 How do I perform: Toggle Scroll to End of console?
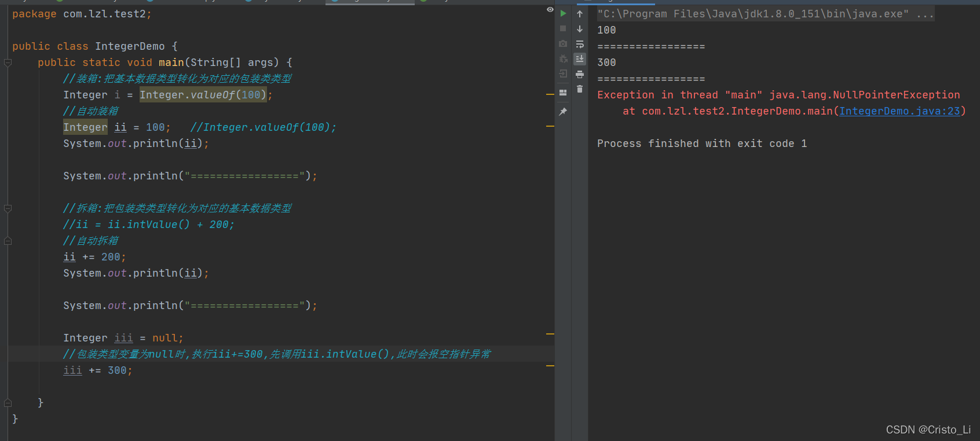point(580,58)
